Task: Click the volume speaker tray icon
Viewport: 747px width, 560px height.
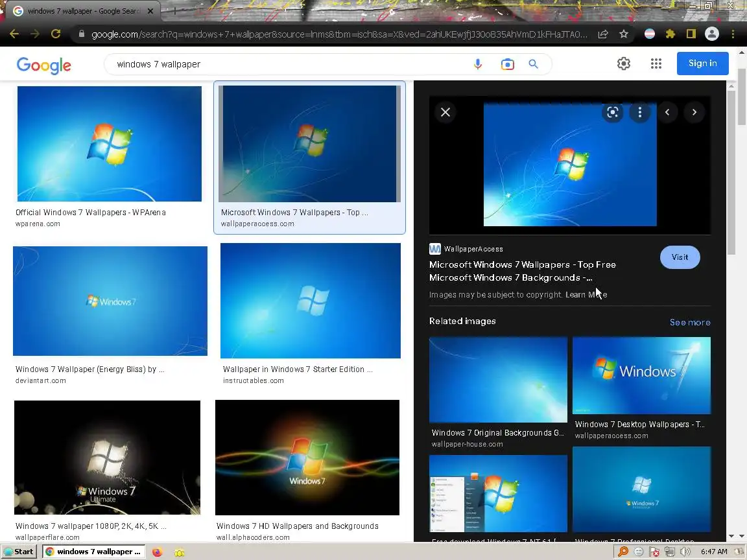Action: point(685,552)
